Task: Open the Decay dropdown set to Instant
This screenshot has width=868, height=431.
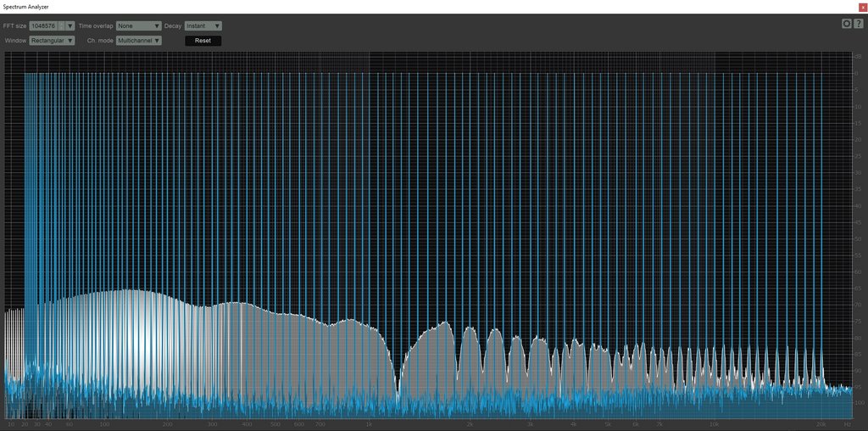Action: pyautogui.click(x=203, y=26)
